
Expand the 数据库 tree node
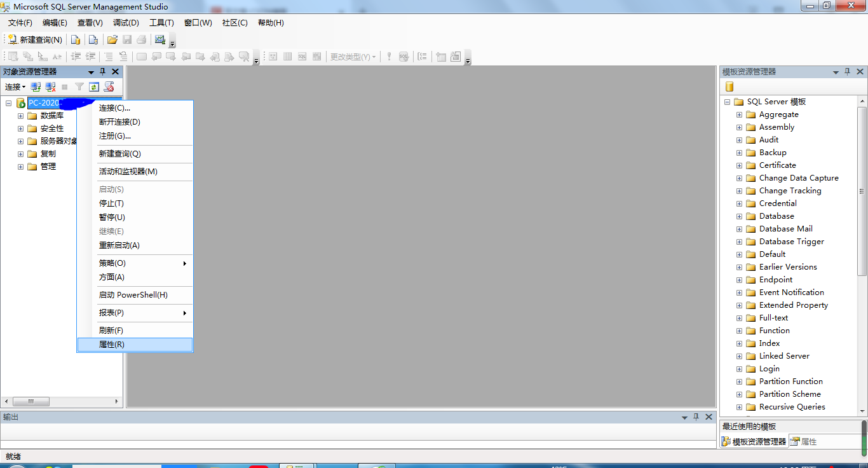pos(20,116)
